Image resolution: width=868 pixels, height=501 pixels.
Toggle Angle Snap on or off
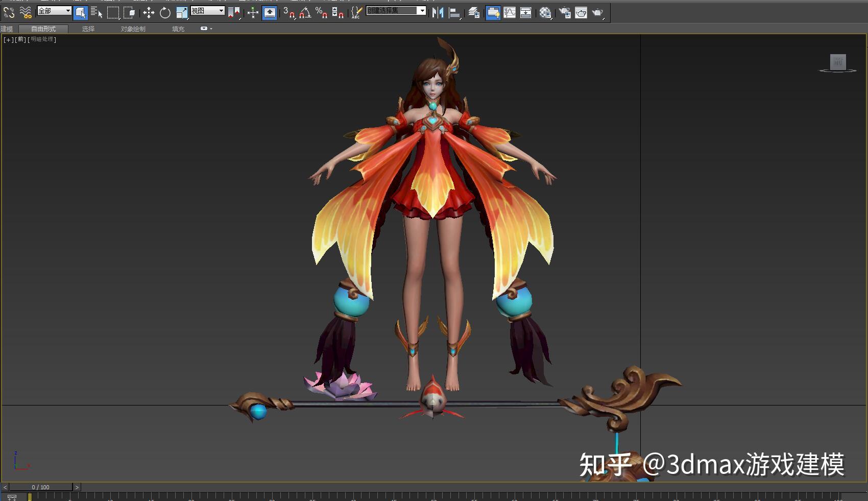[x=305, y=13]
